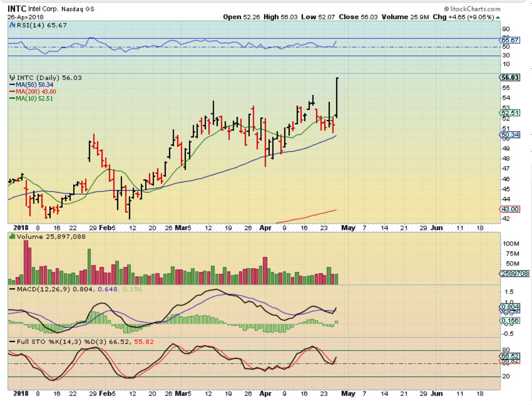Click the 25897088 volume axis tag
The height and width of the screenshot is (401, 532).
514,273
